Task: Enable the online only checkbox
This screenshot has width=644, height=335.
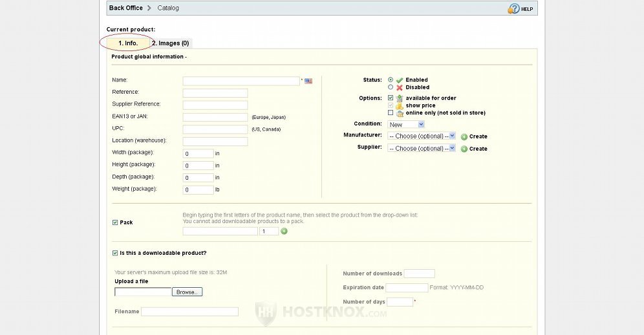Action: [391, 113]
